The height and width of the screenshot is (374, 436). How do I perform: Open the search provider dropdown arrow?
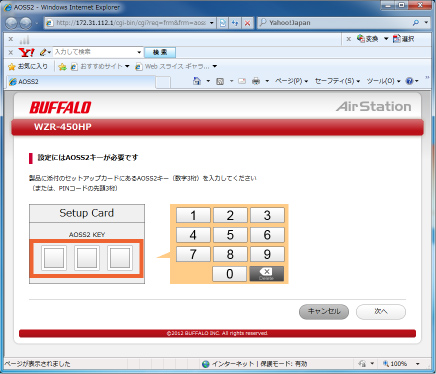coord(426,23)
